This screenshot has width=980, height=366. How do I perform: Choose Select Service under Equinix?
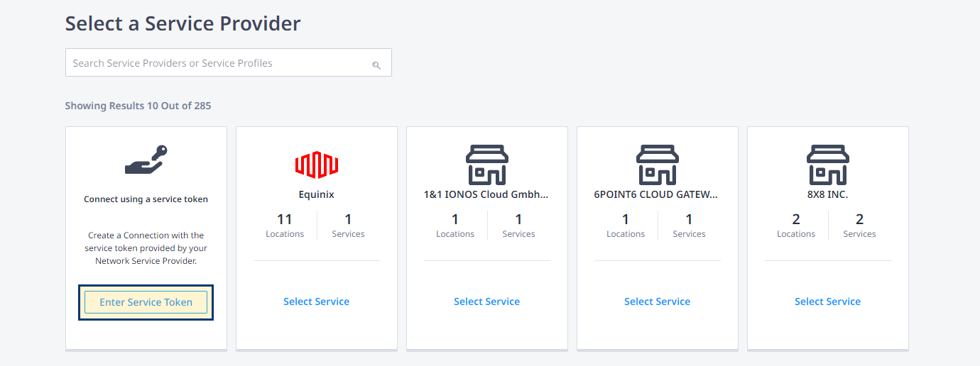click(x=317, y=301)
